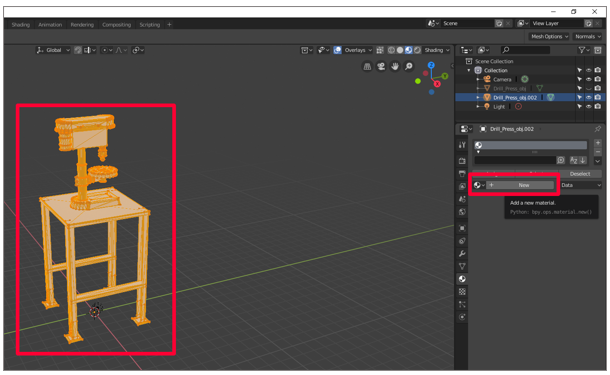610x375 pixels.
Task: Collapse the Collection tree item
Action: [x=469, y=70]
